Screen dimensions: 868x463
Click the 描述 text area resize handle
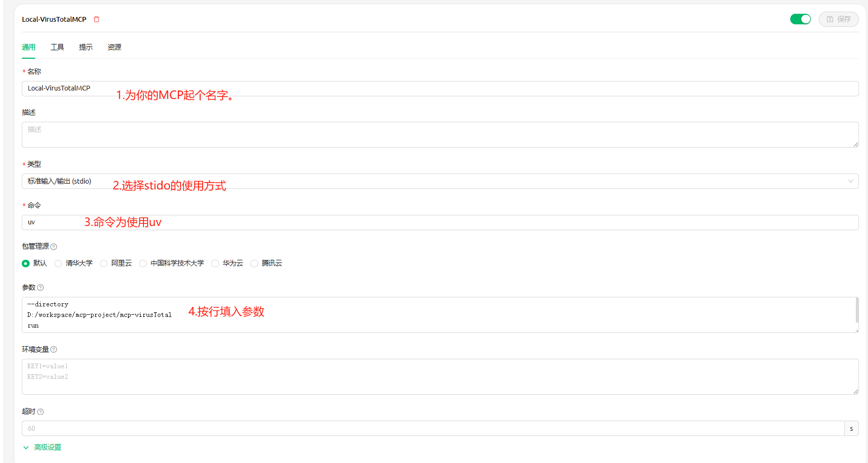pos(856,144)
